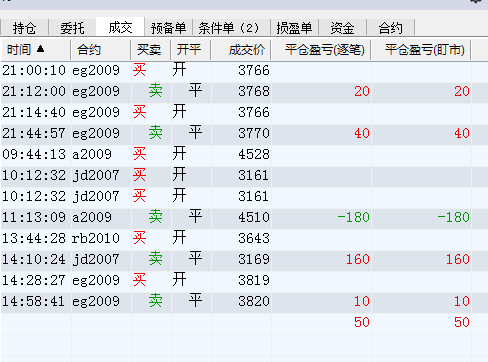Click the 开平 column header

click(x=190, y=50)
